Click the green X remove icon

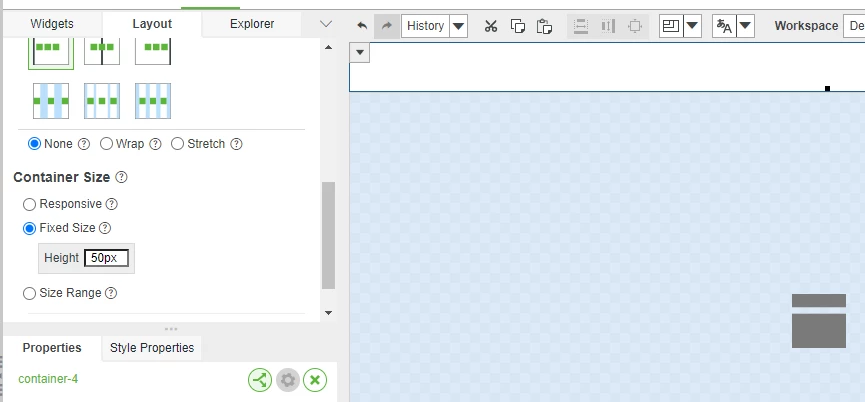315,380
